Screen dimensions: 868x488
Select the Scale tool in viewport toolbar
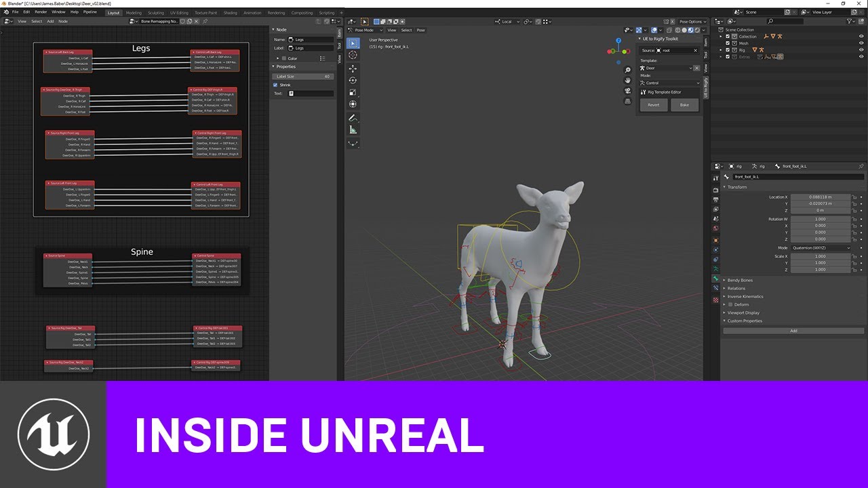[x=353, y=92]
